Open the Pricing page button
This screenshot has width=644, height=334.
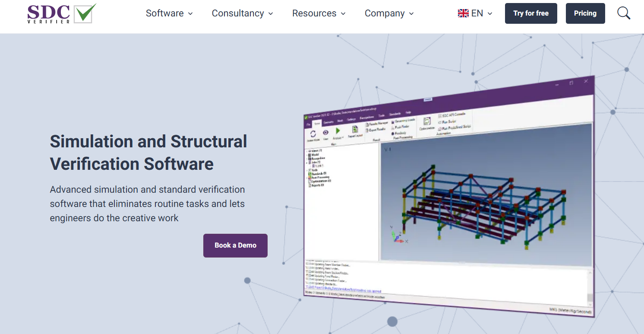(585, 13)
